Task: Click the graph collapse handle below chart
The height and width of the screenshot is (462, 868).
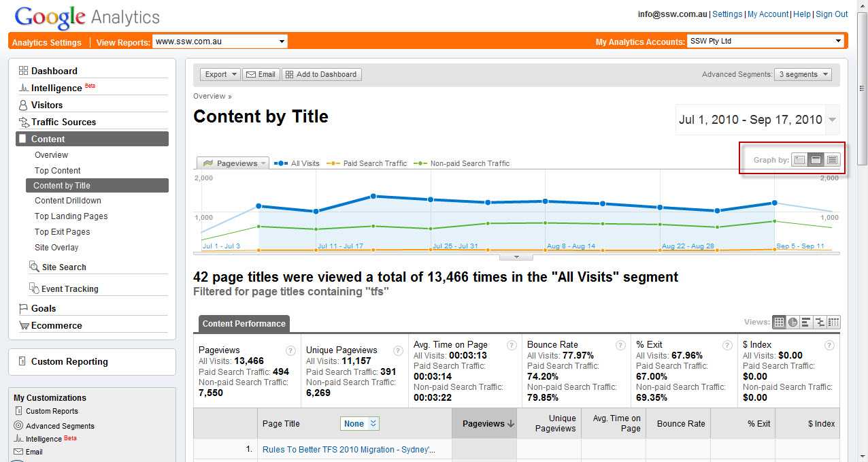Action: point(516,257)
